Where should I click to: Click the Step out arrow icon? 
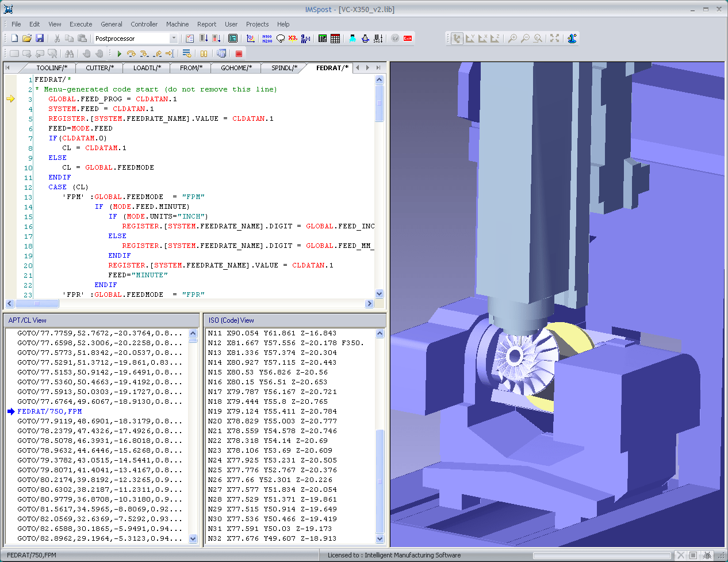(x=156, y=53)
